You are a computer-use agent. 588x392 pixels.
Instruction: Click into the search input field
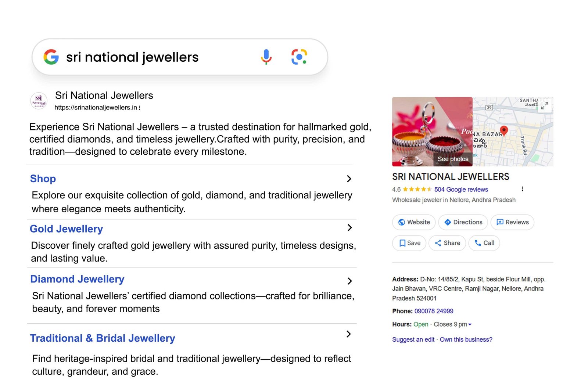tap(154, 57)
